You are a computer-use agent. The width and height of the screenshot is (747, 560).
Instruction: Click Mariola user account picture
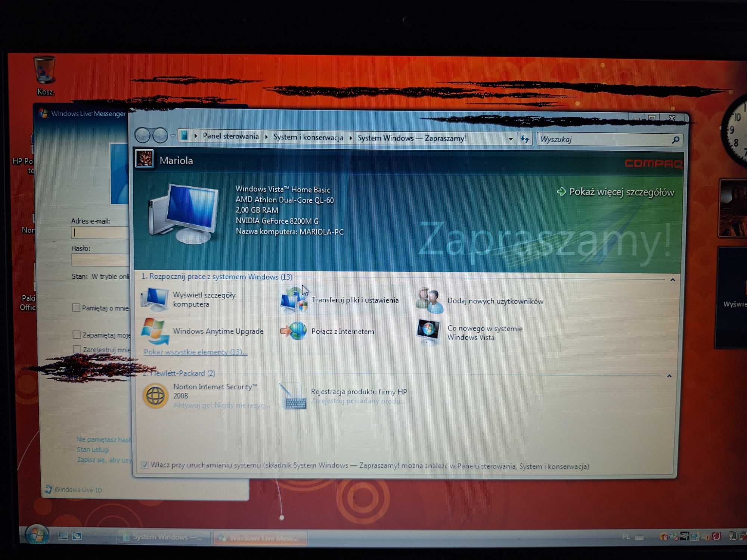(144, 159)
